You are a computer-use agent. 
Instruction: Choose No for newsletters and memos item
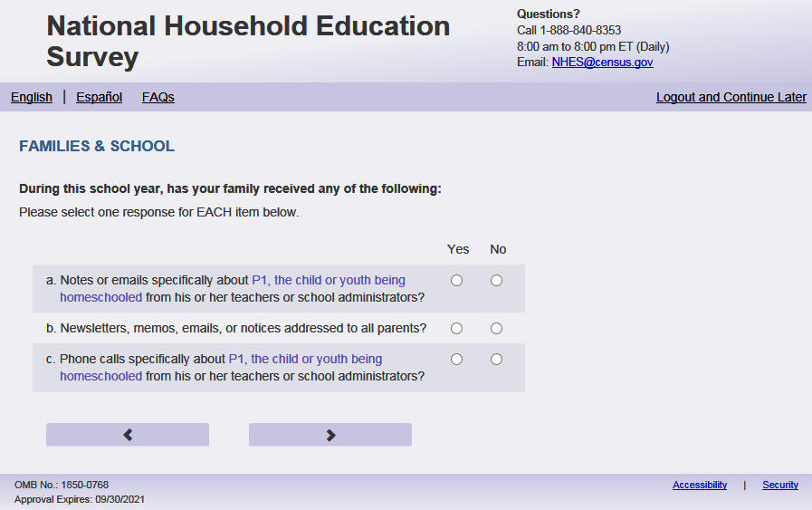click(496, 328)
